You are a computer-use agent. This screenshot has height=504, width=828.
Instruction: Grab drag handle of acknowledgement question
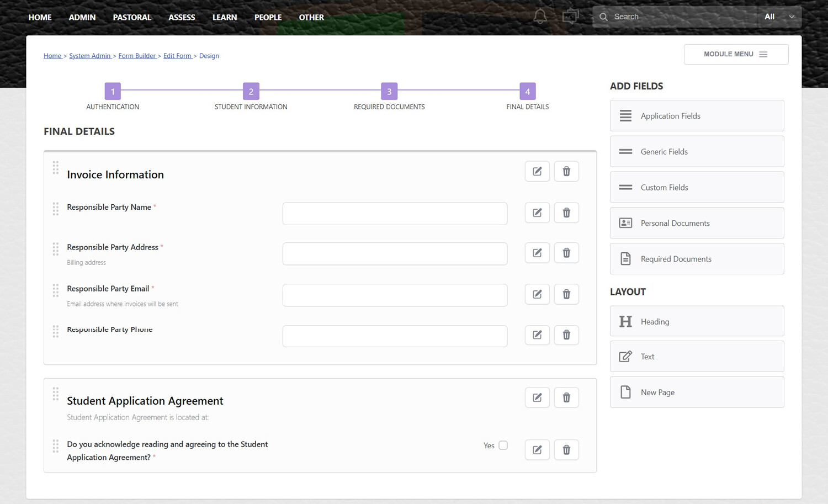pos(56,446)
